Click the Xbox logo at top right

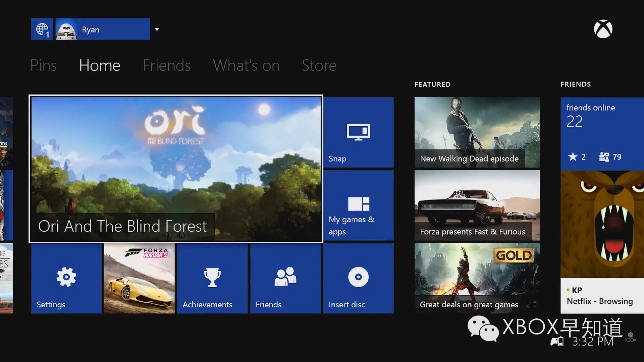pos(603,29)
